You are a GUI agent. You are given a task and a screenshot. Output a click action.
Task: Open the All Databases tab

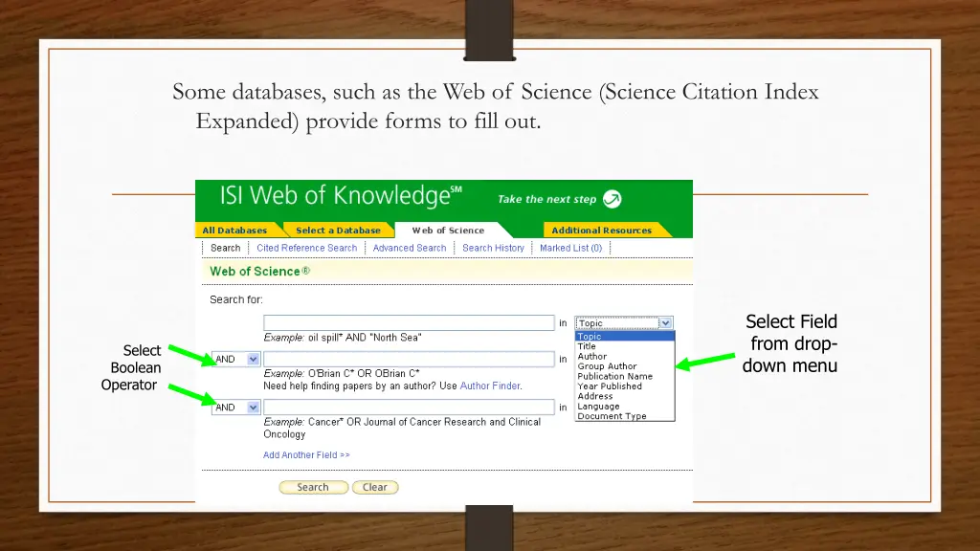(x=235, y=230)
